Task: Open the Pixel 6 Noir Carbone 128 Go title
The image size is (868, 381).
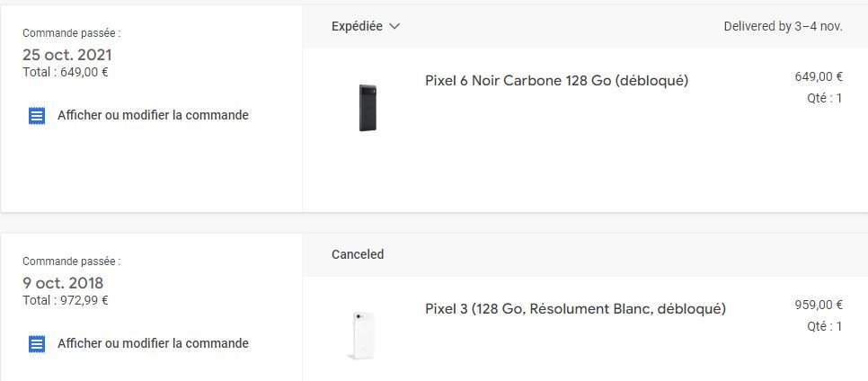Action: 556,81
